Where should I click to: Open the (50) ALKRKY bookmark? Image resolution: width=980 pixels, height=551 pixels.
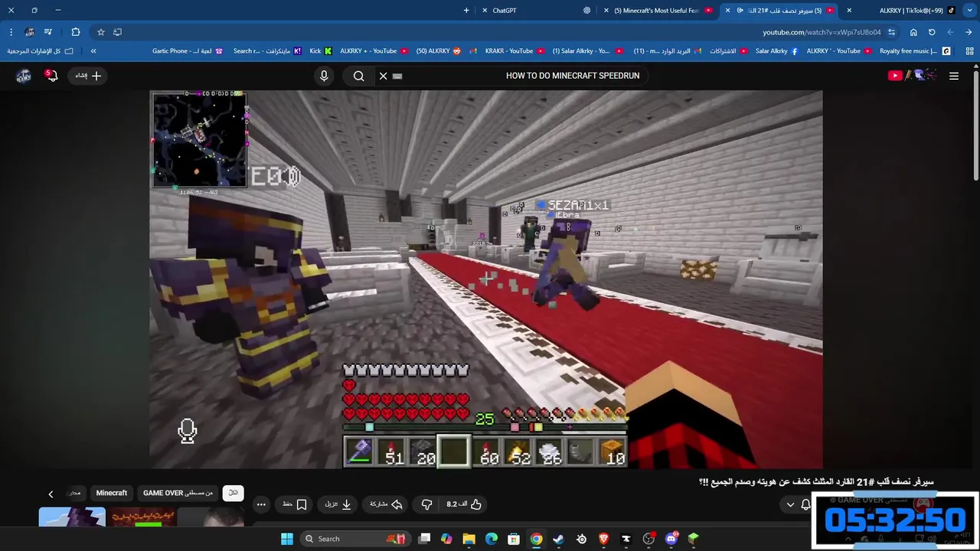(439, 51)
